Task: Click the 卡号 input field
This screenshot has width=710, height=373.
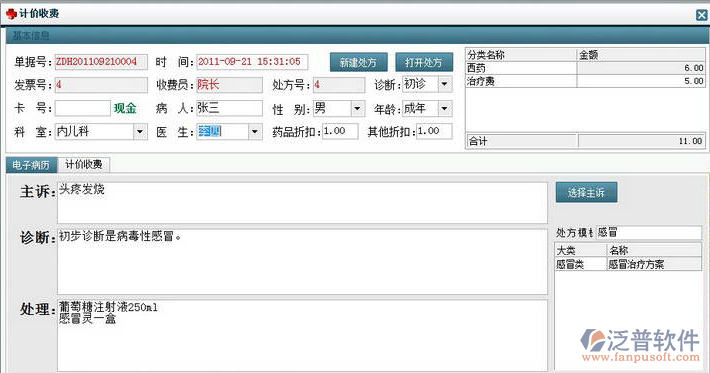Action: point(82,108)
